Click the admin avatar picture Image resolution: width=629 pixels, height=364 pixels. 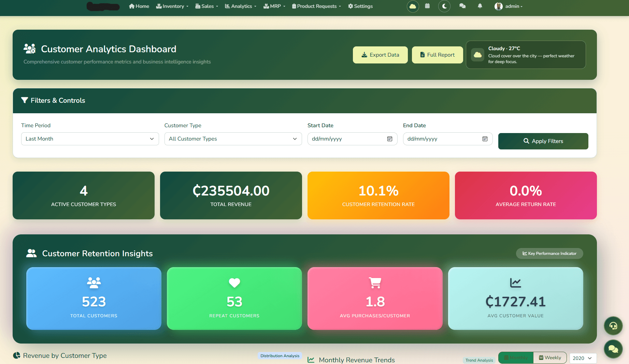[499, 6]
